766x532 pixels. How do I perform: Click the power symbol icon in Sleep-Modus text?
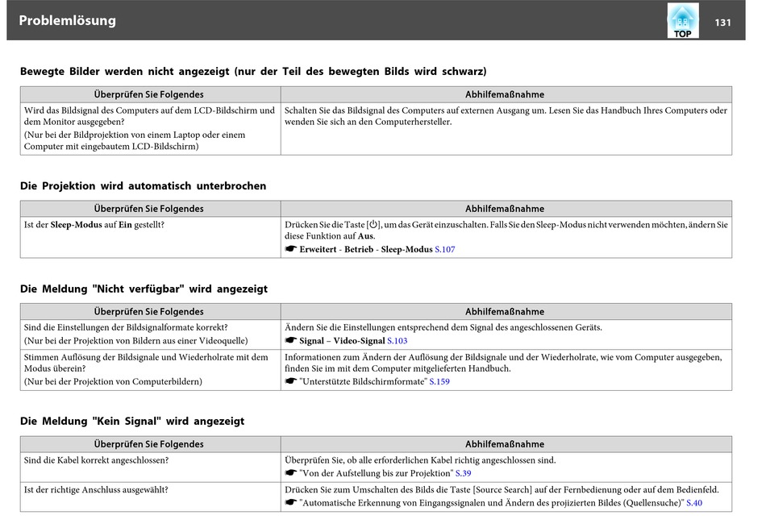click(x=373, y=225)
